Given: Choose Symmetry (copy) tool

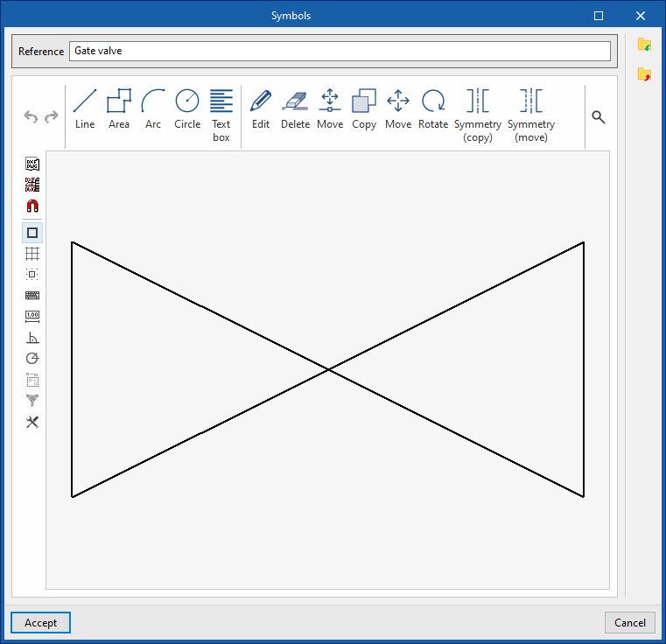Looking at the screenshot, I should coord(478,114).
